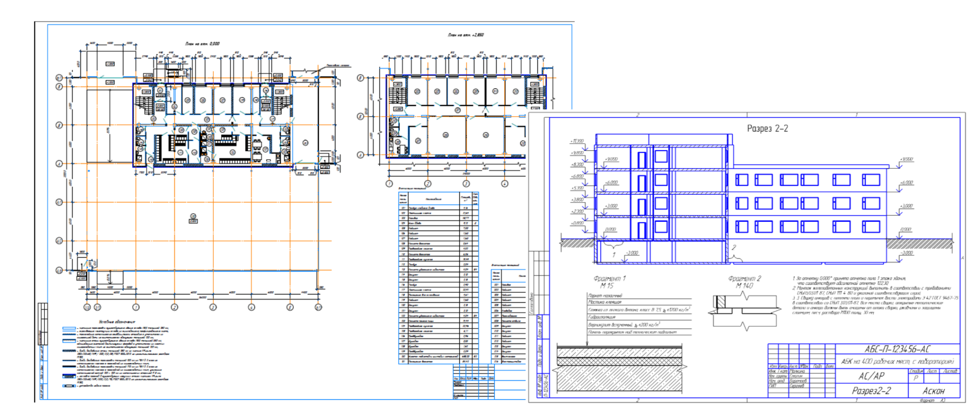980x417 pixels.
Task: Select the 'М 1:5' scale label
Action: pos(606,285)
